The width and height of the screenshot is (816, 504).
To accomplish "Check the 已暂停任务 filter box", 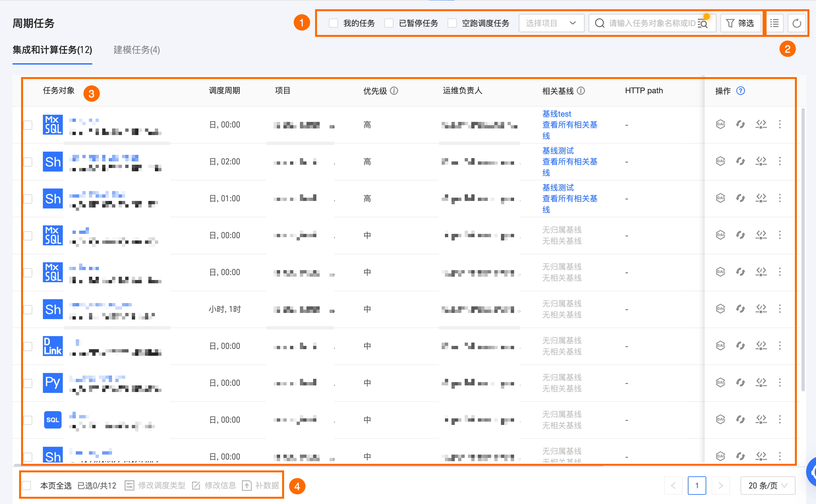I will point(389,23).
